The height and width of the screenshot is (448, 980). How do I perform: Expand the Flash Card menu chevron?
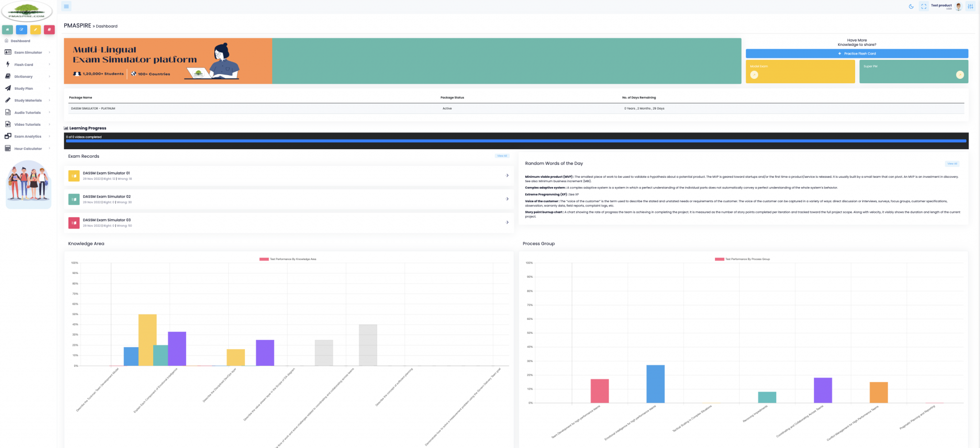click(x=49, y=64)
